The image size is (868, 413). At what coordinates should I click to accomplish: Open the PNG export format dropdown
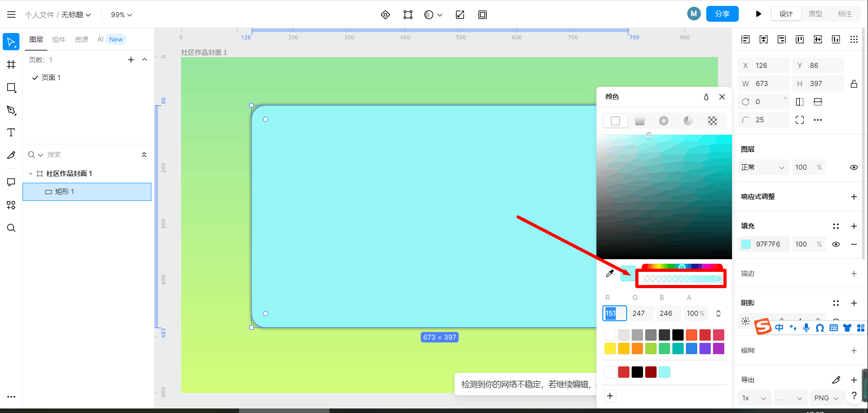pos(827,398)
